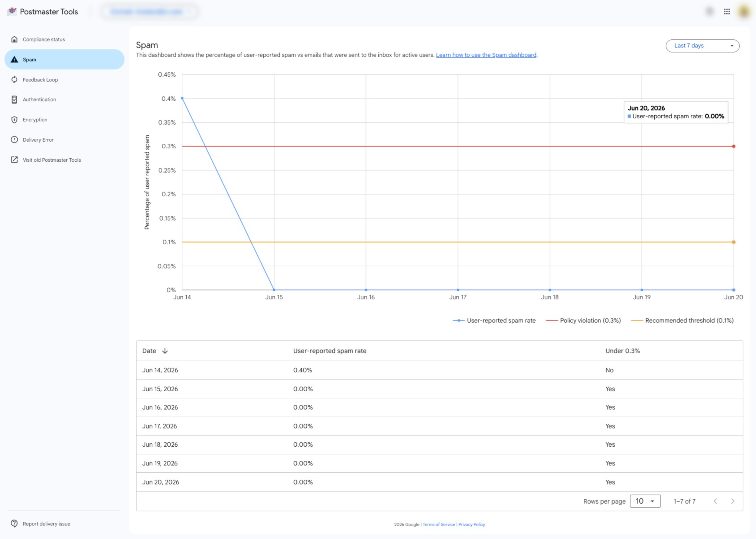Click the warning triangle icon beside Spam
This screenshot has height=539, width=756.
14,59
